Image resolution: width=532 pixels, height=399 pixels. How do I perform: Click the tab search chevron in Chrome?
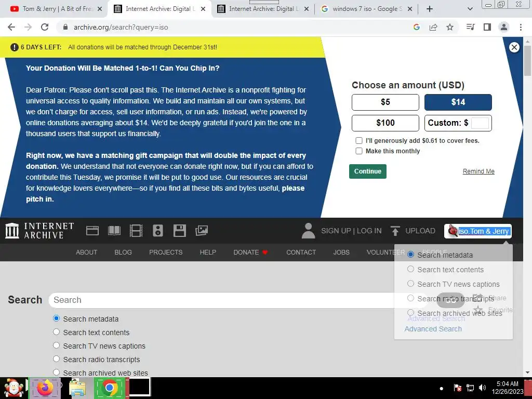(x=470, y=9)
